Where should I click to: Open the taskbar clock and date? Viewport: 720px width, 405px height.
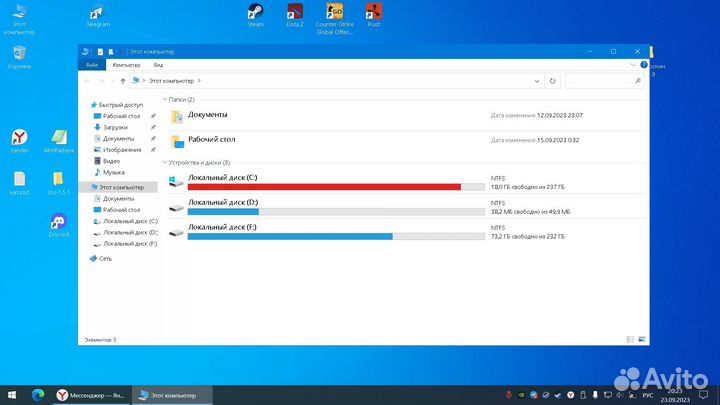[x=675, y=395]
